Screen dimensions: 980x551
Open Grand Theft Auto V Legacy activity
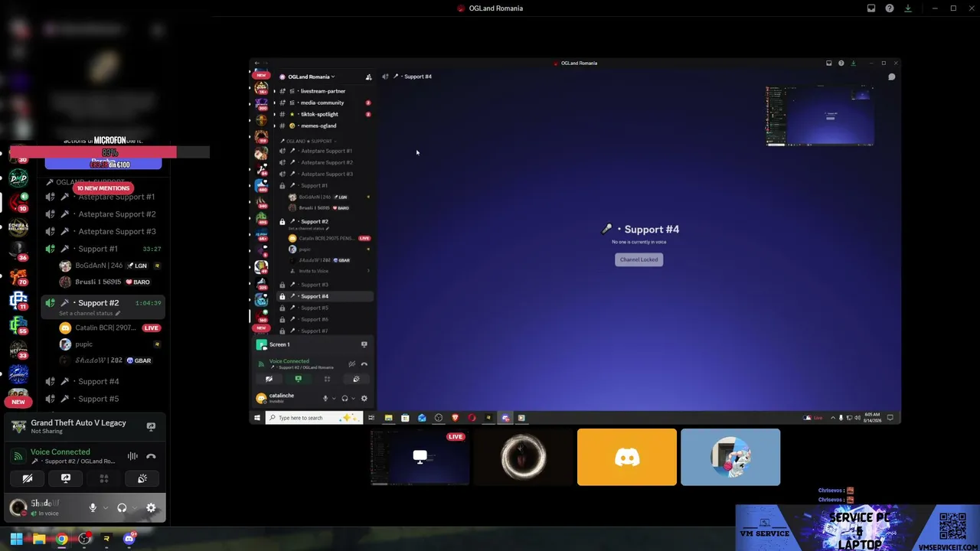coord(78,426)
